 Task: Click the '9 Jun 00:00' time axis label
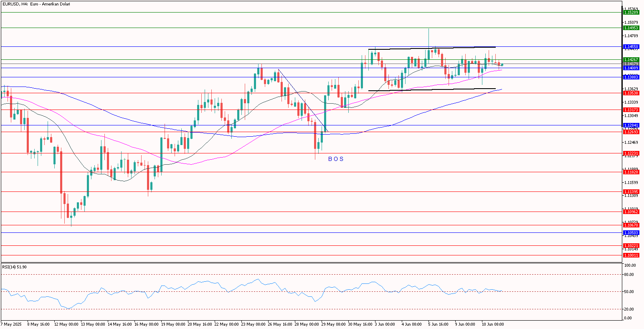(465, 324)
